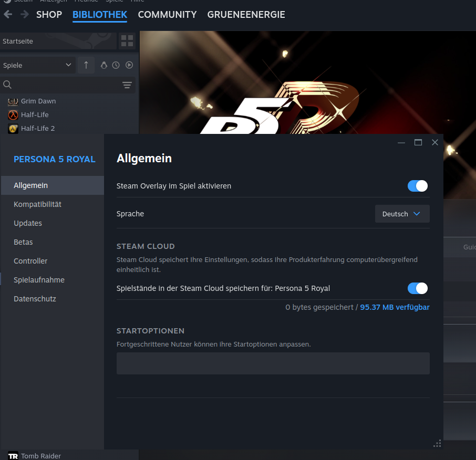
Task: Go back with the left arrow
Action: point(8,14)
